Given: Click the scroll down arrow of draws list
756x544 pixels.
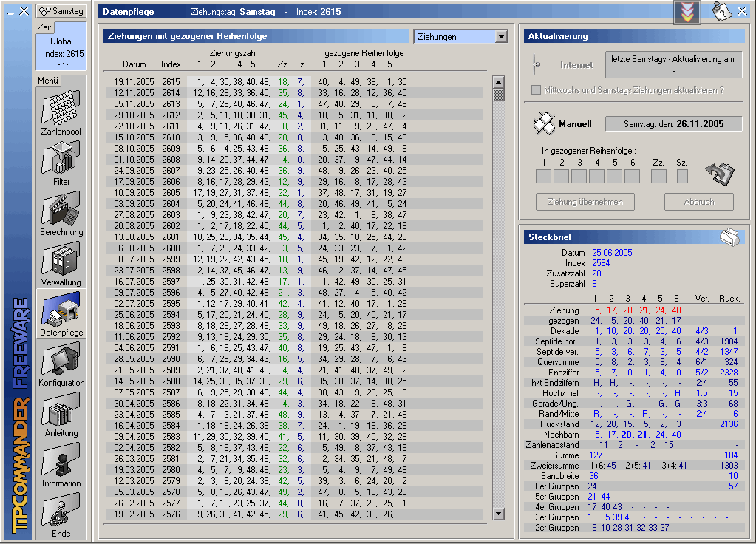Looking at the screenshot, I should [499, 514].
